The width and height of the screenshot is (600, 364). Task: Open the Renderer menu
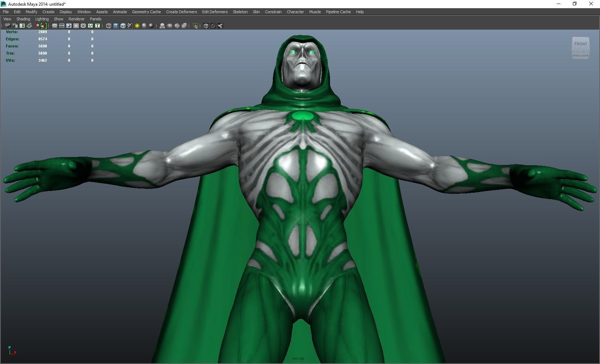[x=76, y=19]
